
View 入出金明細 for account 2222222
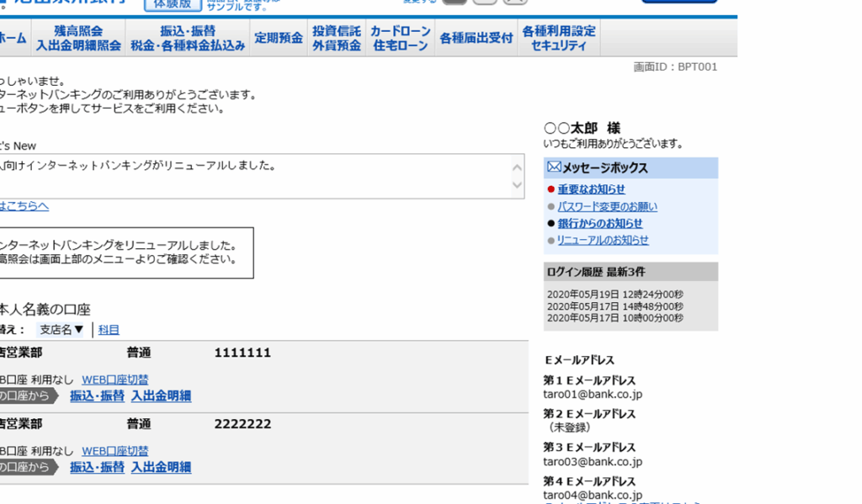pos(161,467)
